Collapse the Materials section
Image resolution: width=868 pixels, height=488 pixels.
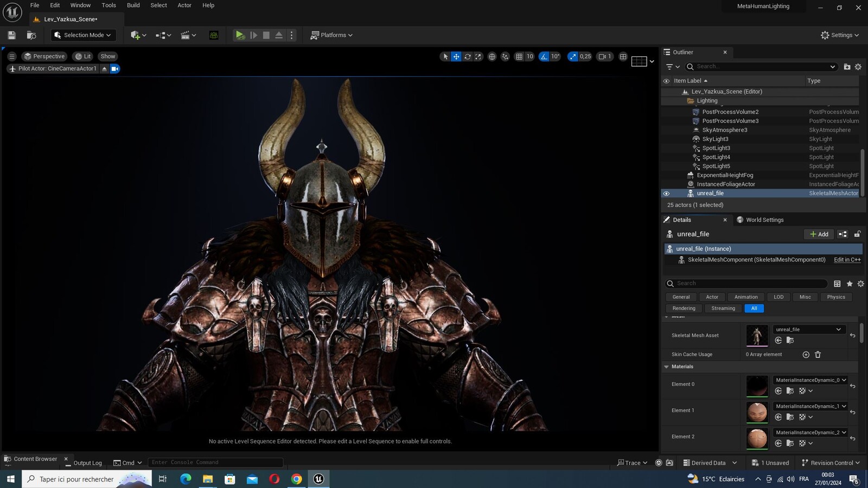[x=666, y=367]
